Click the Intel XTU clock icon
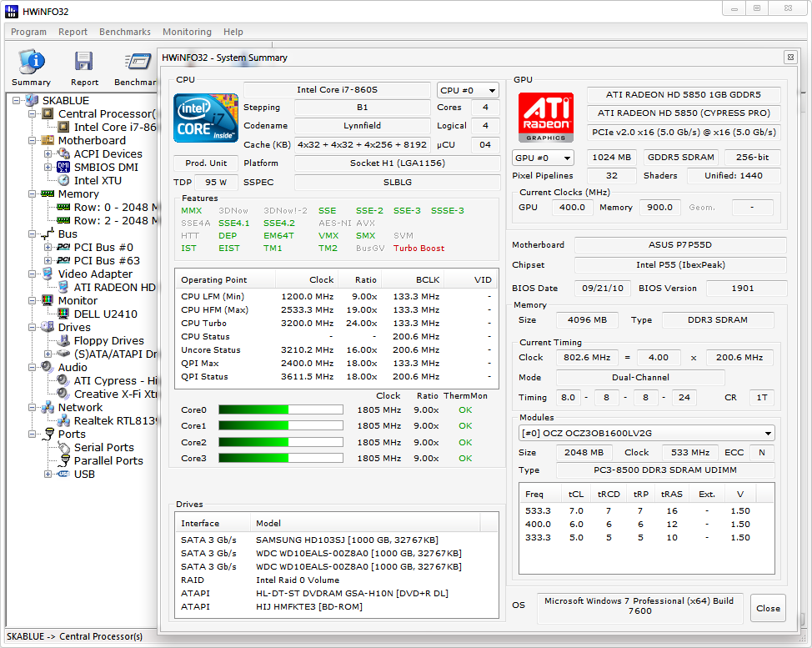The image size is (812, 648). 63,180
